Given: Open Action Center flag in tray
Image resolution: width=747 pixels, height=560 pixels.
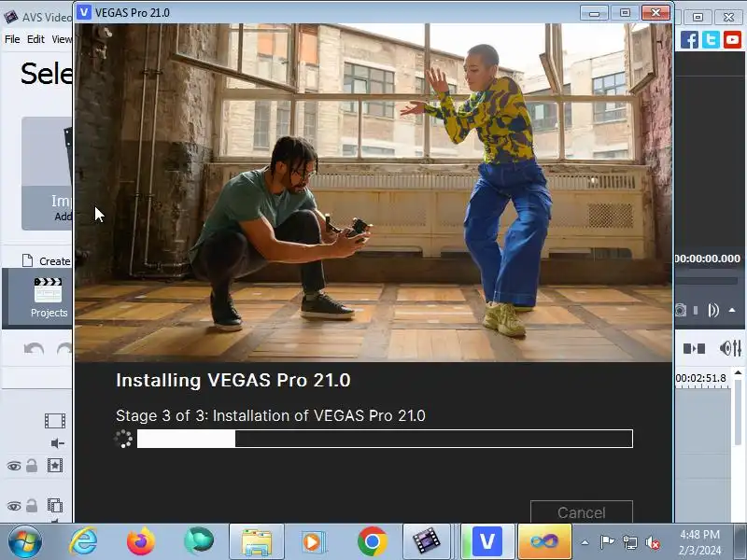Looking at the screenshot, I should [607, 542].
